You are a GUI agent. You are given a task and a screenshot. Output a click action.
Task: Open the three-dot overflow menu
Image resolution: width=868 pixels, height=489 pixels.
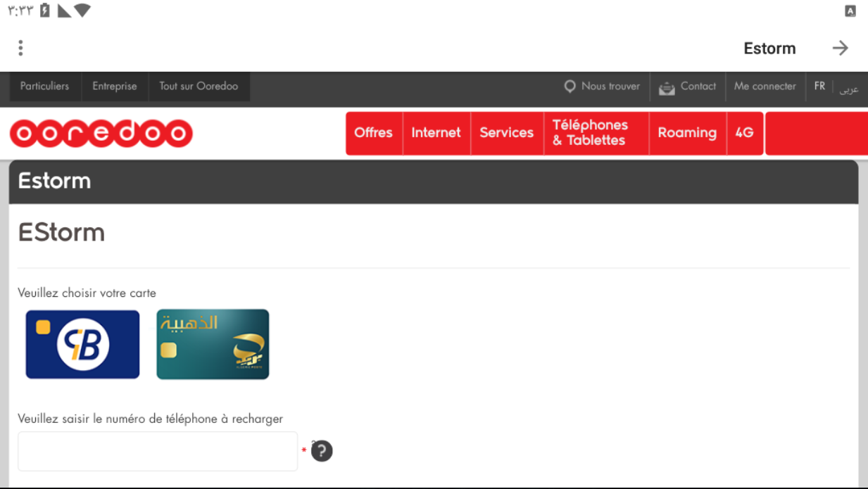click(x=20, y=48)
